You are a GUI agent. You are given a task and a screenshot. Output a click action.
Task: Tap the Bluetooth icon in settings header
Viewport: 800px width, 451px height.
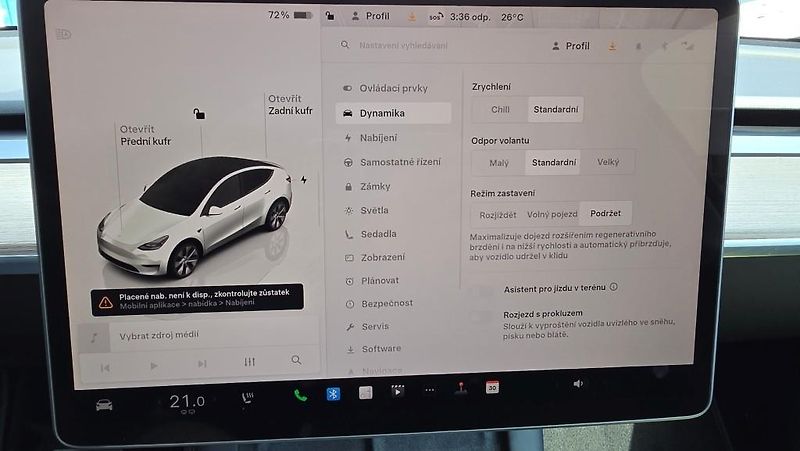coord(664,46)
